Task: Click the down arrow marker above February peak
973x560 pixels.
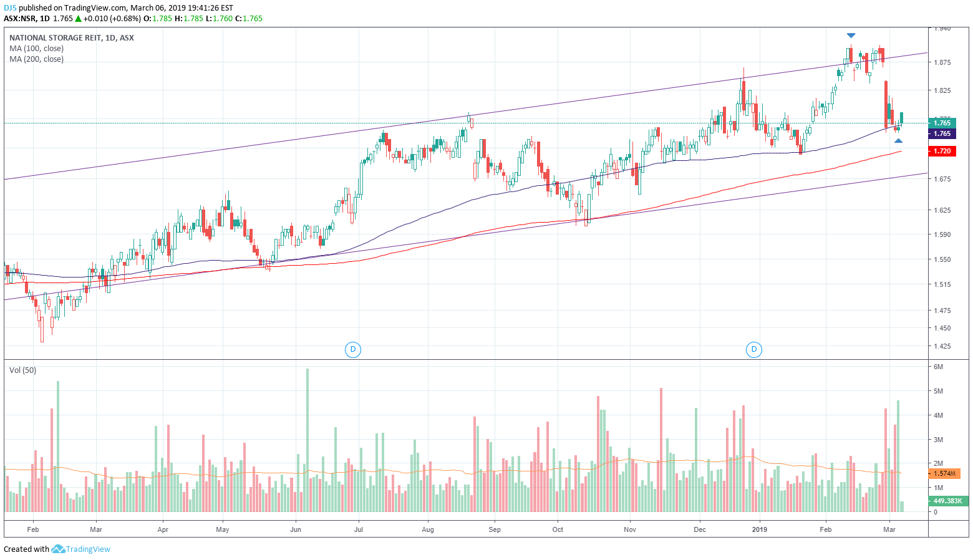Action: (851, 36)
